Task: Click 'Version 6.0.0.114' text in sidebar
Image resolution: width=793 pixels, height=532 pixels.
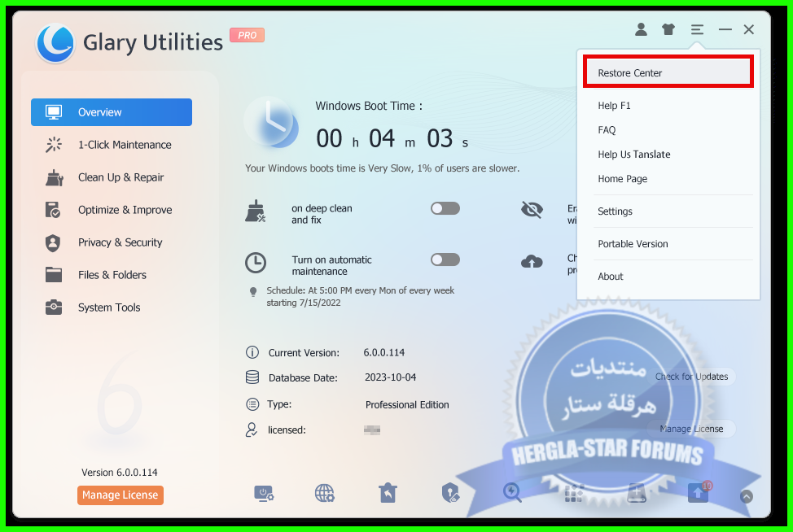Action: click(120, 473)
